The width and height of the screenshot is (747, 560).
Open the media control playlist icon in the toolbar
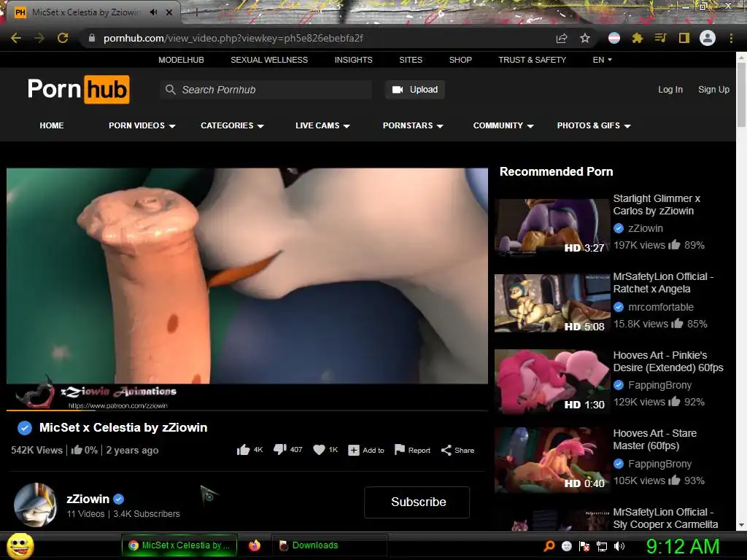pyautogui.click(x=660, y=38)
